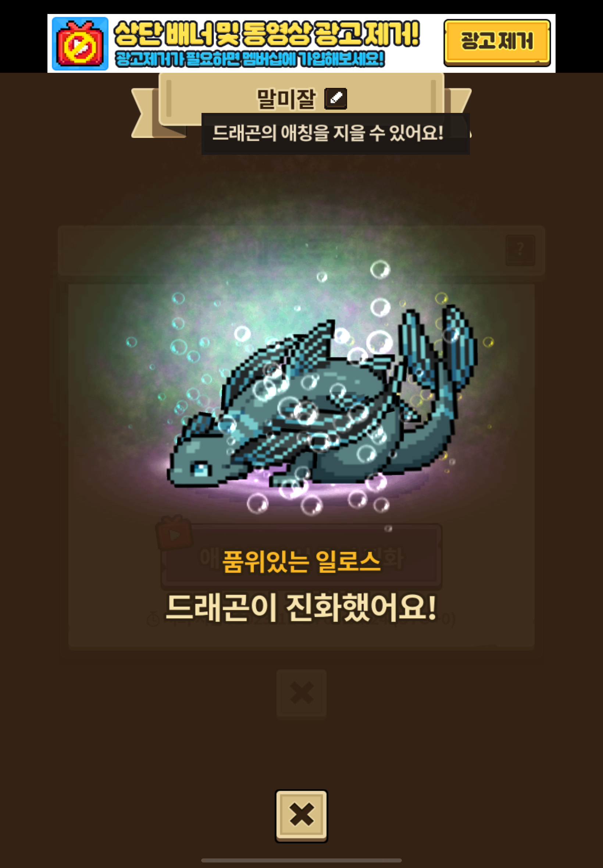Close the evolution popup with bright X
603x868 pixels.
click(301, 816)
